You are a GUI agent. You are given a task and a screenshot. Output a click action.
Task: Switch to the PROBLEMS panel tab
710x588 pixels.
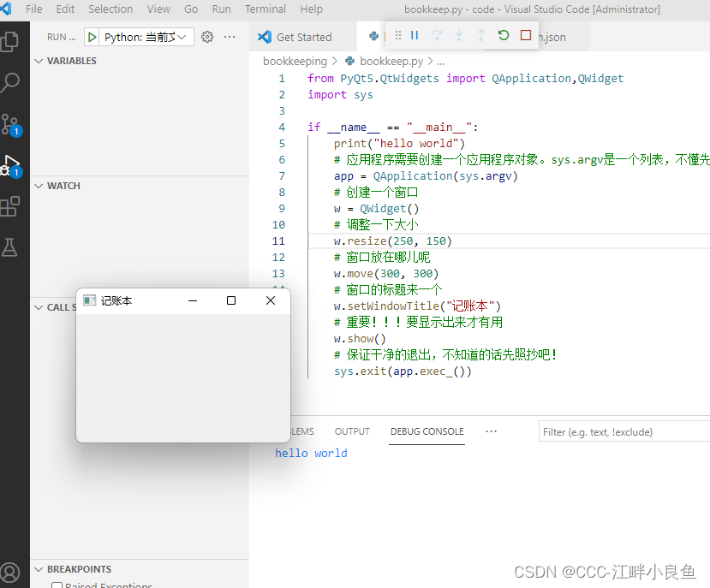click(x=302, y=432)
